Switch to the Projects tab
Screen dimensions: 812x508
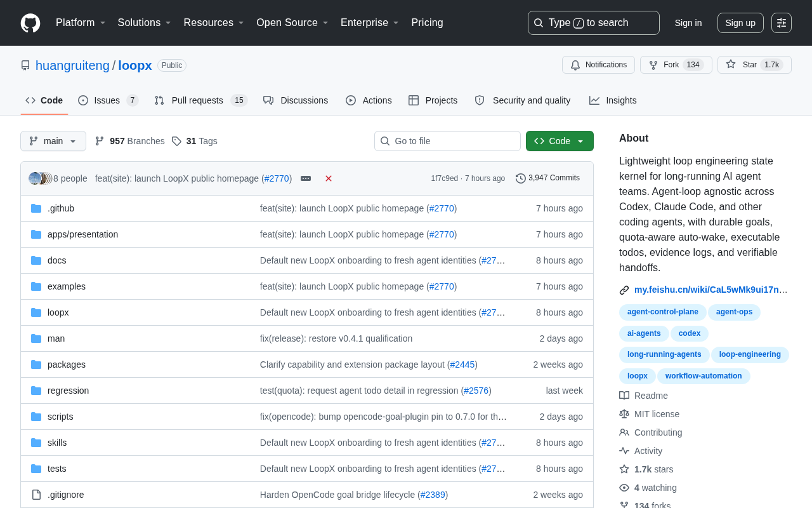(433, 100)
